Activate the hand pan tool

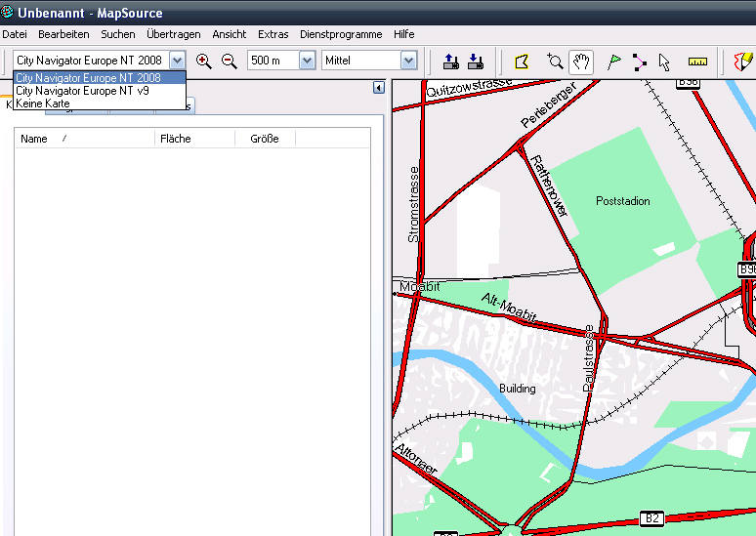coord(581,61)
